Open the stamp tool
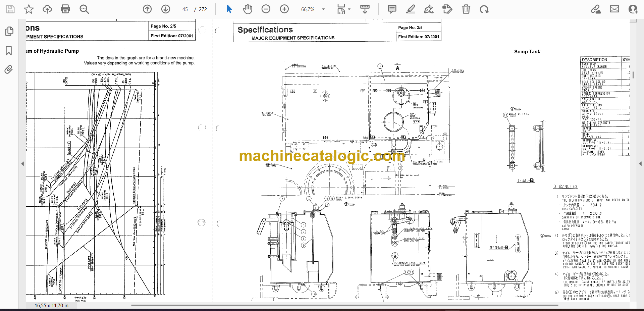Image resolution: width=644 pixels, height=311 pixels. pos(447,9)
